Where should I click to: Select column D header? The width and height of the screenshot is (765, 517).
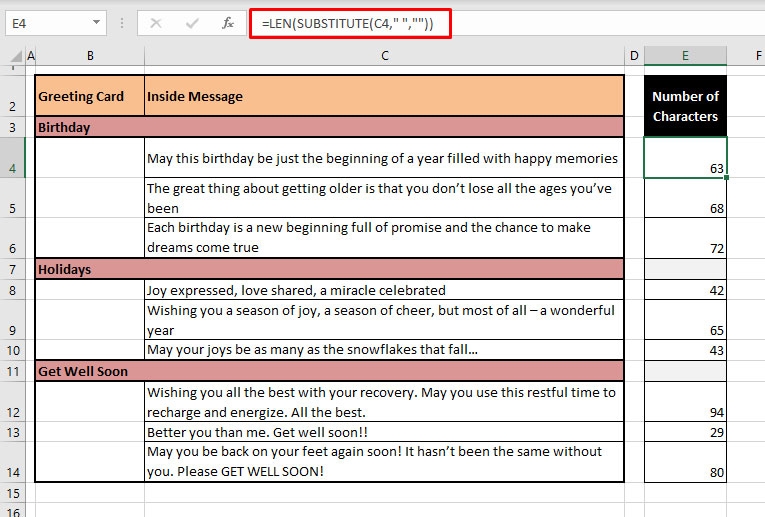pyautogui.click(x=634, y=56)
